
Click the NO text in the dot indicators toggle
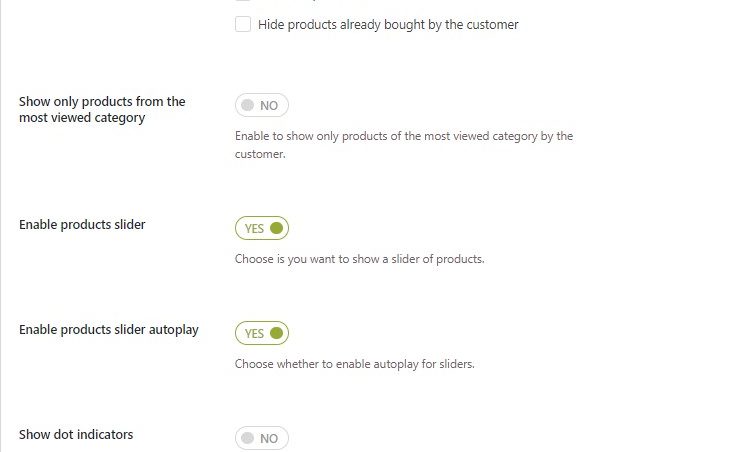269,438
